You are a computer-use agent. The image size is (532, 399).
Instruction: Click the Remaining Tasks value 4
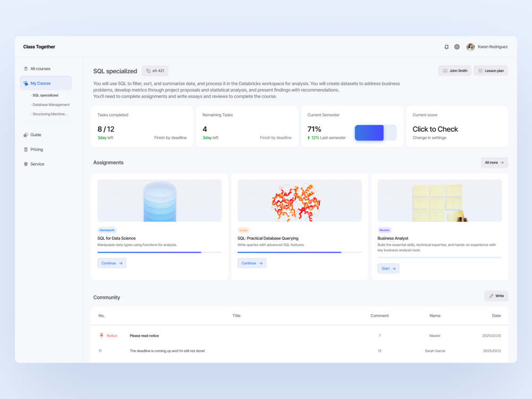[205, 129]
